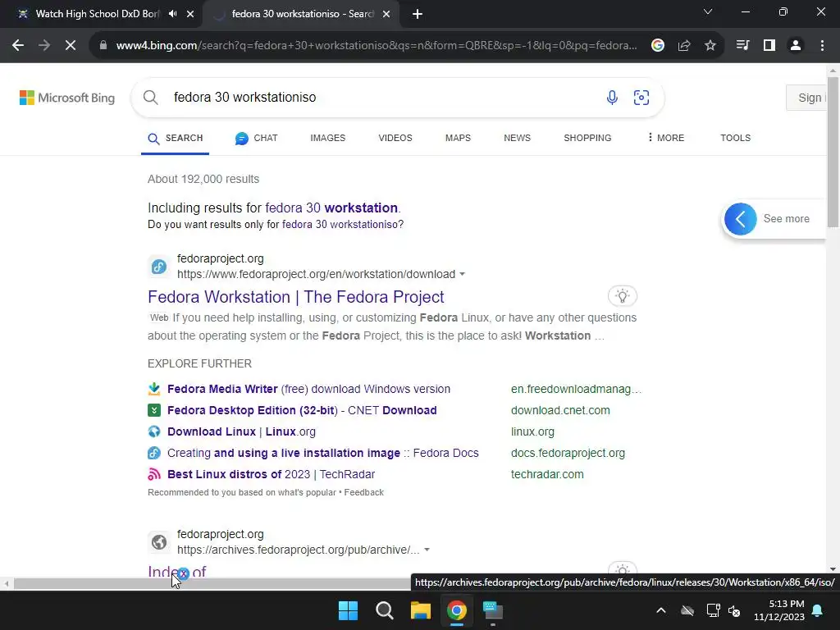Open Windows taskbar search

point(385,610)
